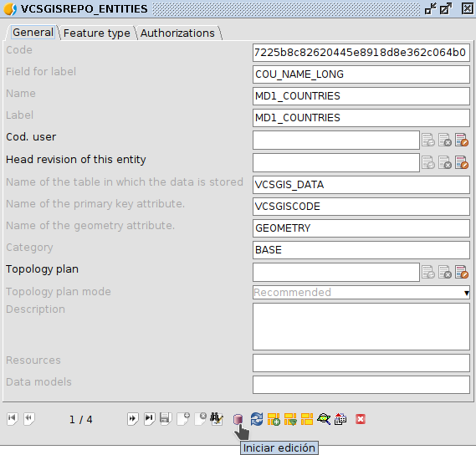
Task: Click into the Description text area
Action: [361, 326]
